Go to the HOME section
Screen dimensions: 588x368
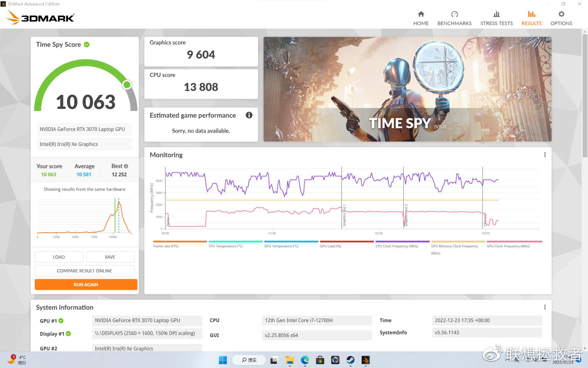point(421,19)
